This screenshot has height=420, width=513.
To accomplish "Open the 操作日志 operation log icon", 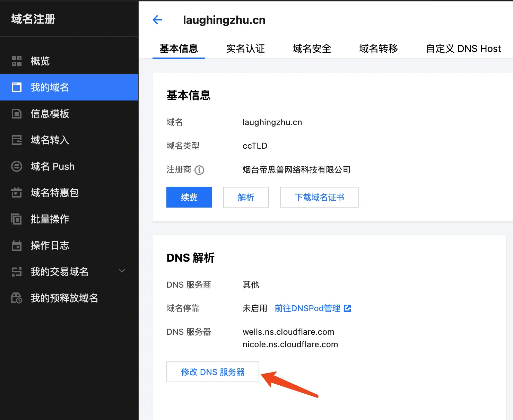I will (x=16, y=245).
